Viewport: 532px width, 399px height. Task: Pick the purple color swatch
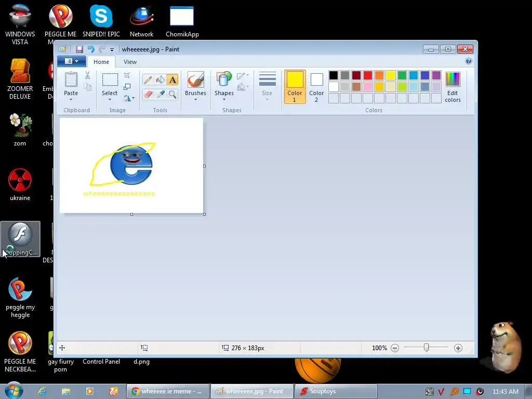[x=436, y=75]
